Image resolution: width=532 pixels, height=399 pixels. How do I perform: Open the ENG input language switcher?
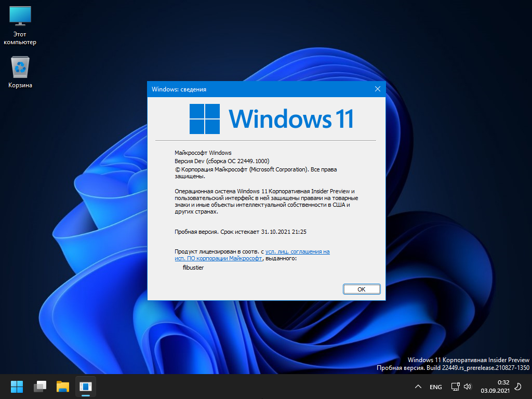coord(436,387)
